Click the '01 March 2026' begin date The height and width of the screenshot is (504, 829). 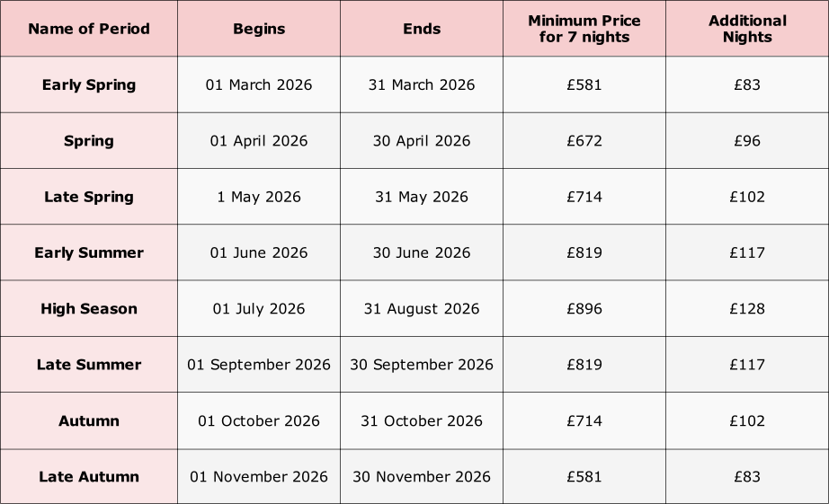tap(259, 85)
